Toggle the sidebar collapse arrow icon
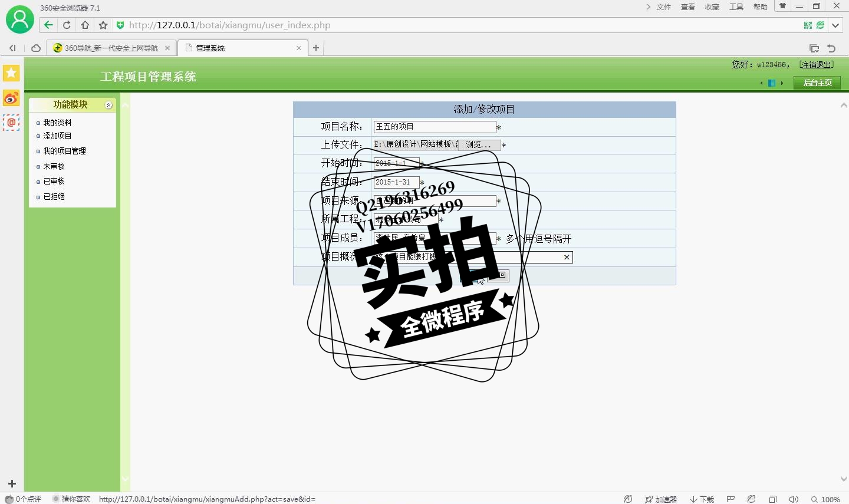Viewport: 849px width, 504px height. pos(12,48)
